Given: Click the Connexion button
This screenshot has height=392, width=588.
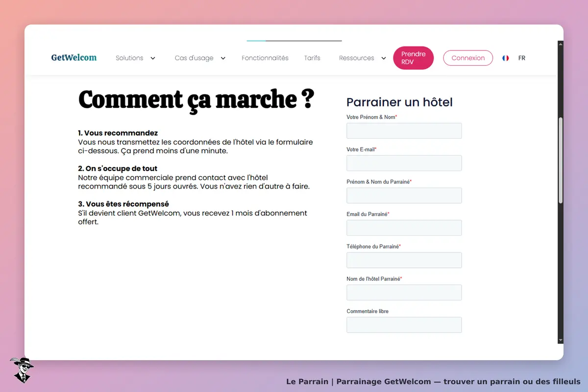Looking at the screenshot, I should 468,58.
